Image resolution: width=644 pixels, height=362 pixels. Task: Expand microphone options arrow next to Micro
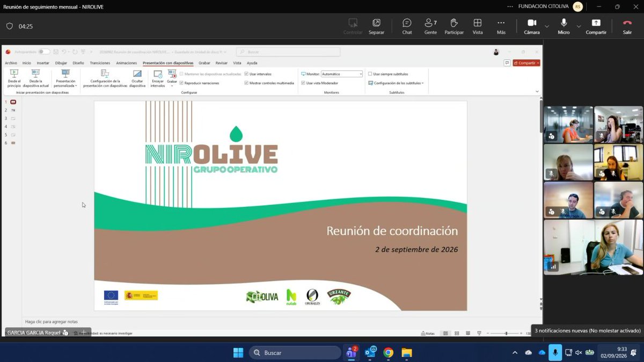pyautogui.click(x=579, y=26)
